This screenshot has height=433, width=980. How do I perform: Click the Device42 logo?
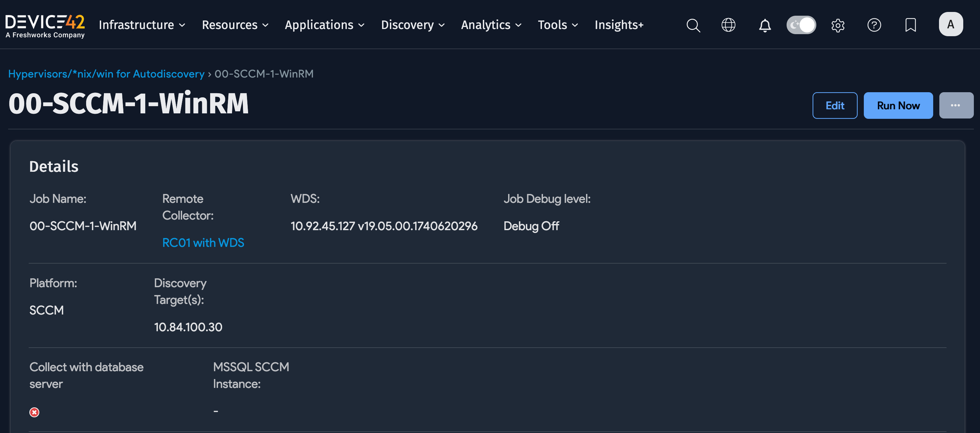point(45,25)
